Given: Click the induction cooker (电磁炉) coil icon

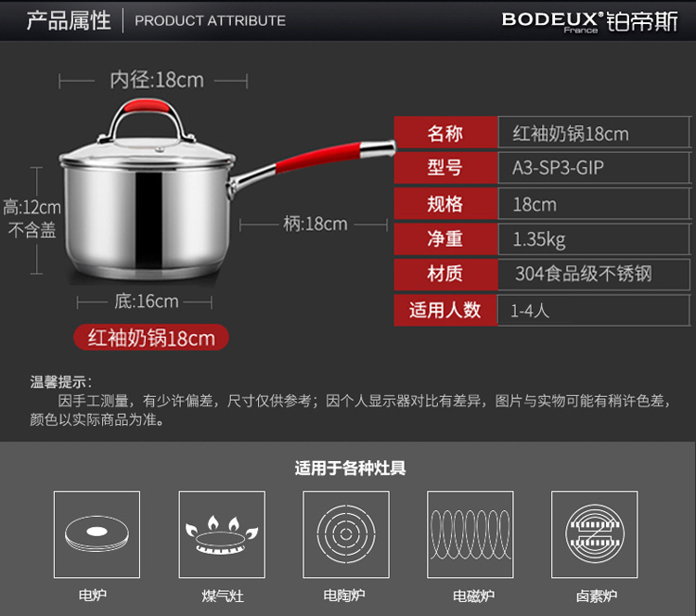Looking at the screenshot, I should click(x=470, y=533).
